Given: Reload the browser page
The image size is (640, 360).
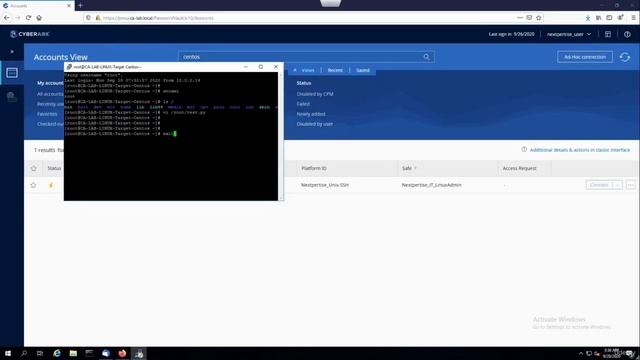Looking at the screenshot, I should [28, 18].
